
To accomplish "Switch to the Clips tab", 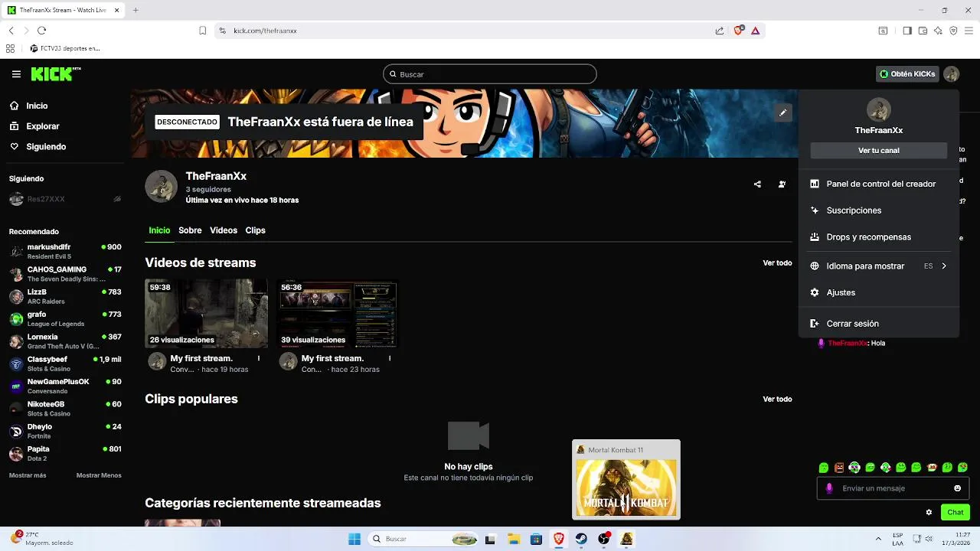I will (255, 230).
